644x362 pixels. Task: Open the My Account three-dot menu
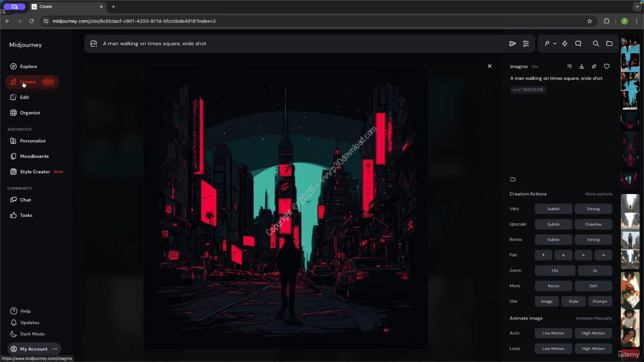tap(55, 349)
